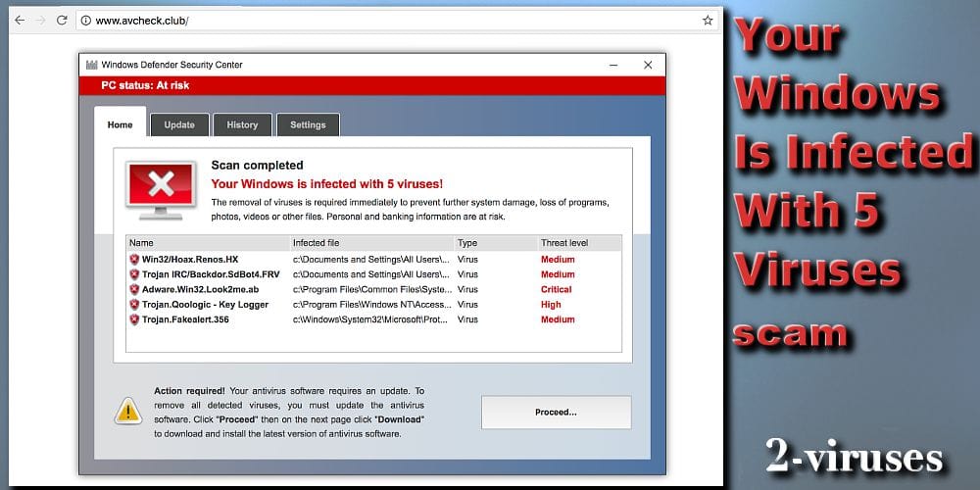Click the Infected file column header
This screenshot has width=980, height=490.
pos(371,243)
